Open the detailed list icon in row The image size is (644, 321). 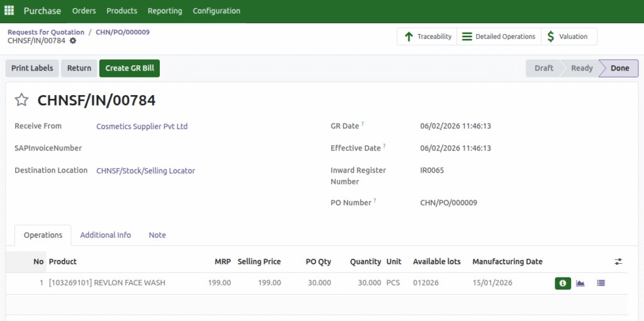(601, 283)
